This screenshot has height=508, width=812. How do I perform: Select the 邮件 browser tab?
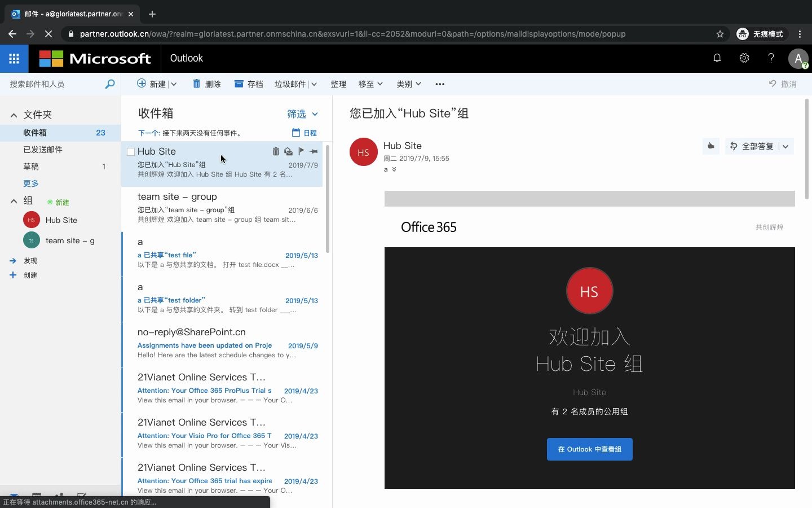click(73, 14)
